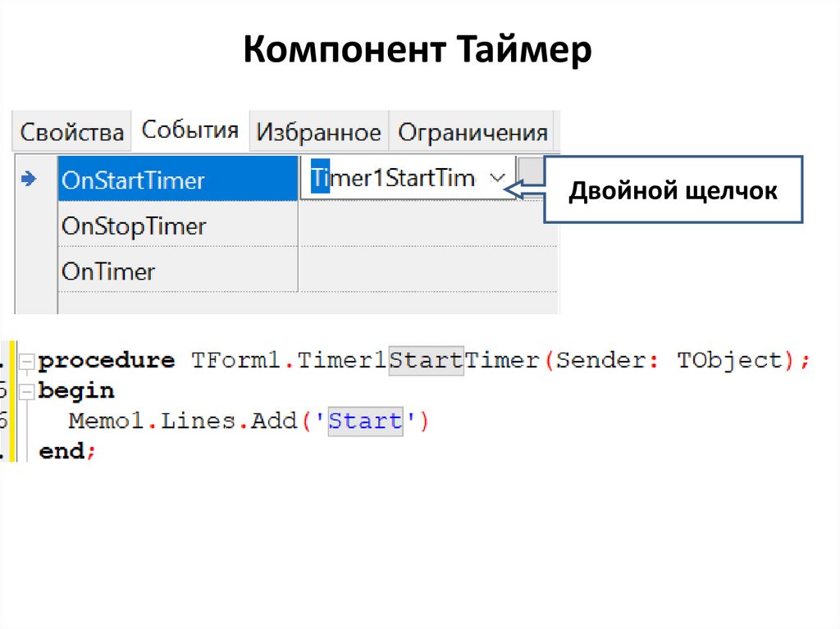Screen dimensions: 840x629
Task: Select the События tab
Action: pos(190,129)
